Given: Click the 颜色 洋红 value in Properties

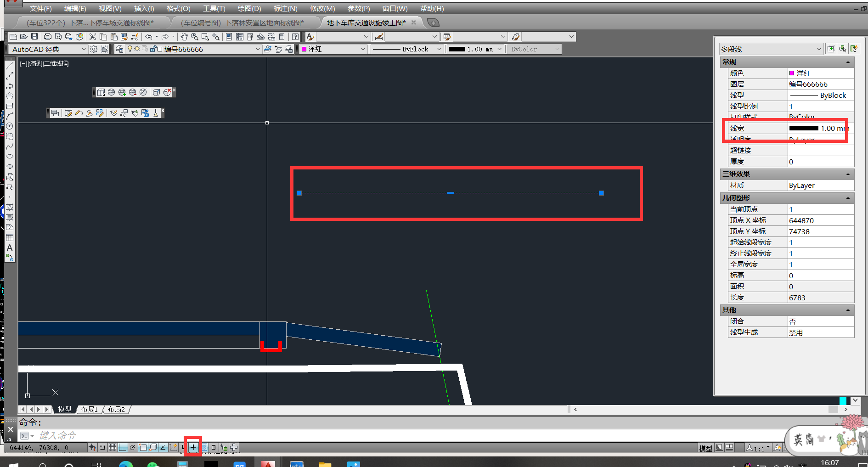Looking at the screenshot, I should click(821, 73).
